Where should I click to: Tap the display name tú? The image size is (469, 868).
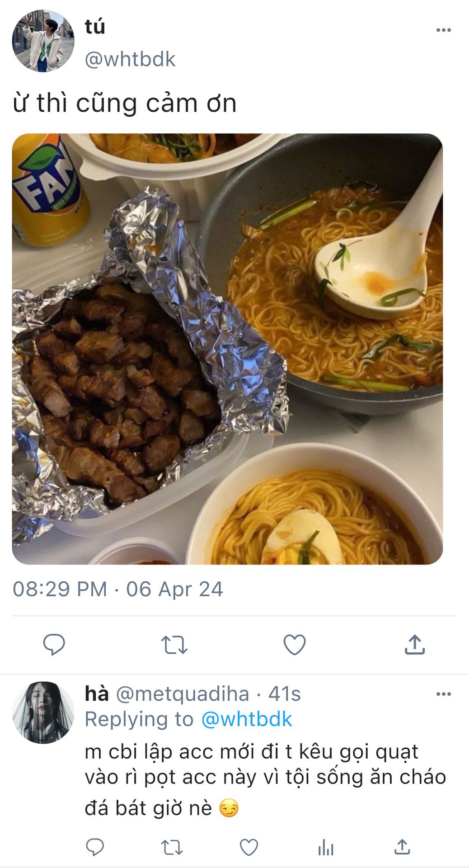coord(95,27)
